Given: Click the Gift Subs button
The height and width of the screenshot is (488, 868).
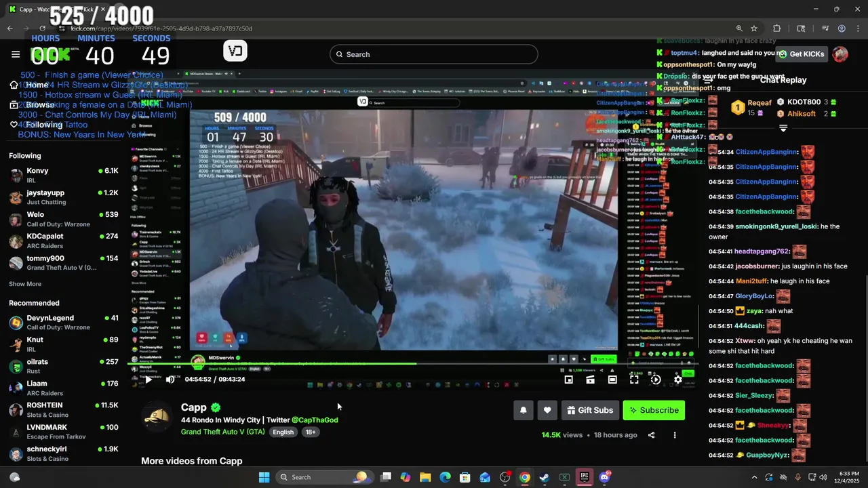Looking at the screenshot, I should tap(590, 410).
